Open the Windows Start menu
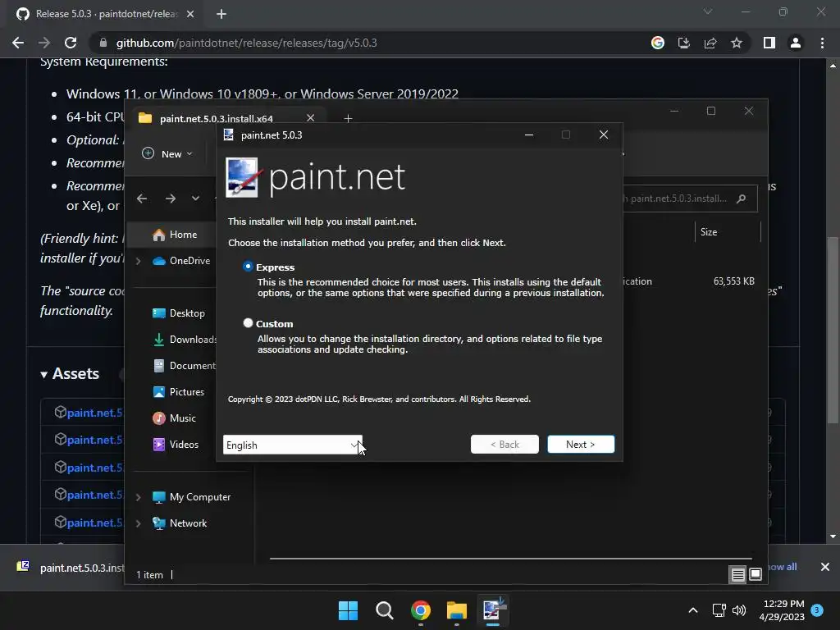840x630 pixels. [348, 610]
